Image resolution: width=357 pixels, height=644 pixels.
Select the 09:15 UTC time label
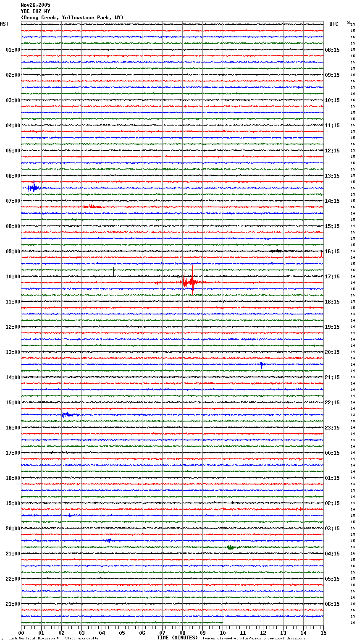click(x=332, y=75)
